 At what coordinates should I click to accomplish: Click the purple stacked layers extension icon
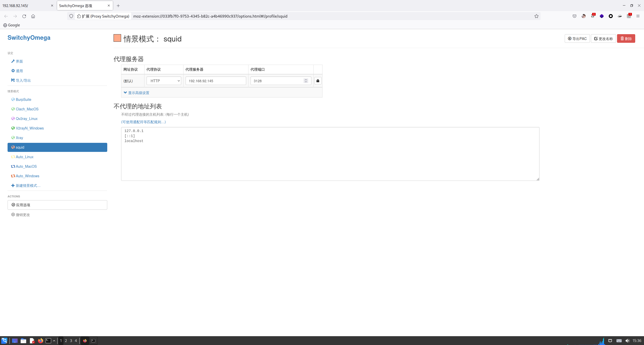[602, 16]
